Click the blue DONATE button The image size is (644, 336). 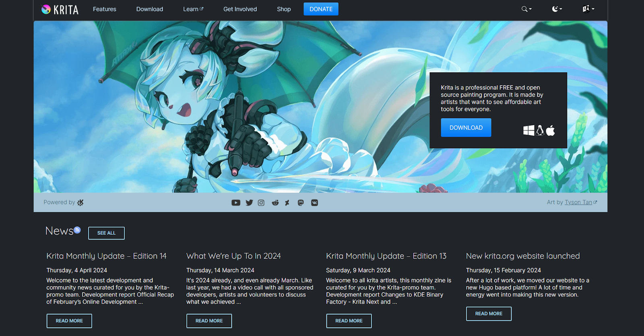click(x=321, y=9)
